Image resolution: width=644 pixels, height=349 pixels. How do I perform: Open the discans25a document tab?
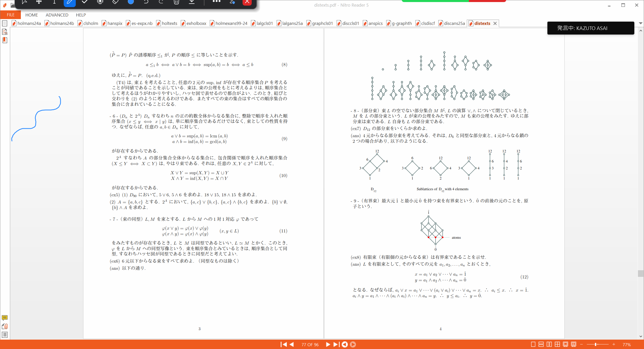tap(452, 23)
